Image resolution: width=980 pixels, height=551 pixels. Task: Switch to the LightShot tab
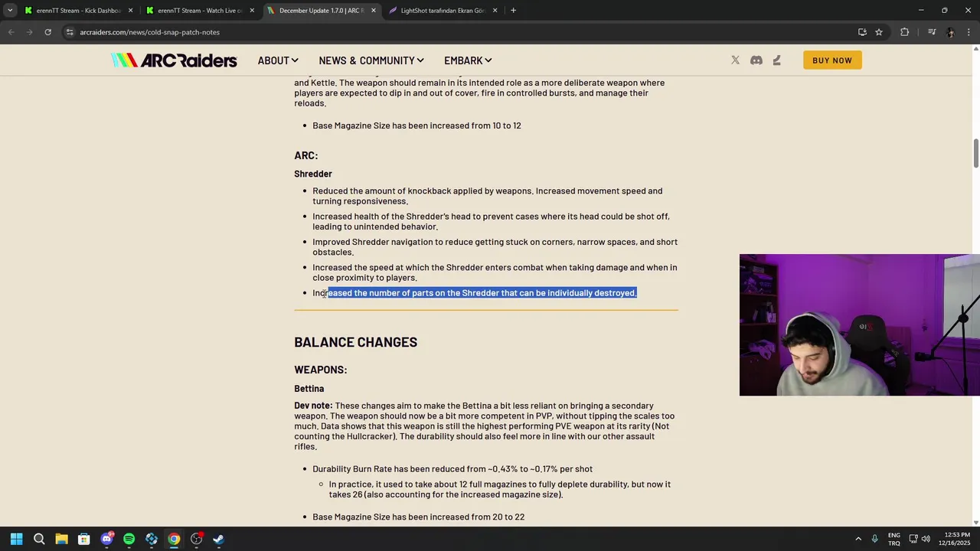click(x=443, y=11)
